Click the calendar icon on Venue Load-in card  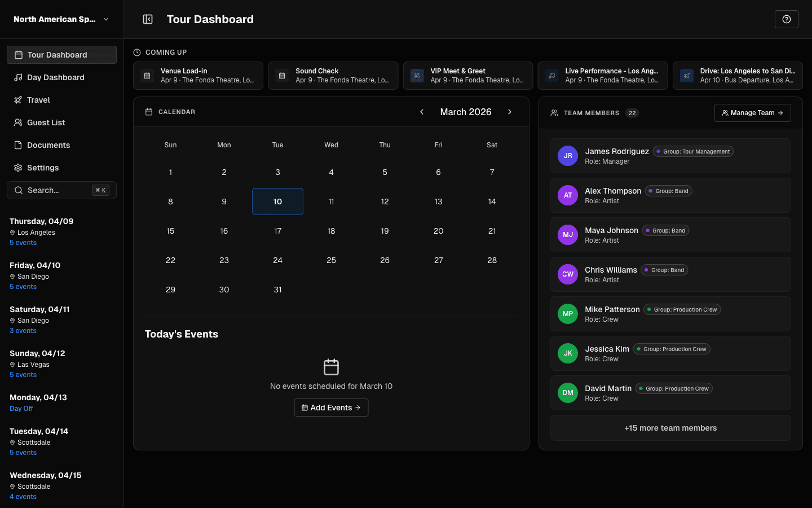pyautogui.click(x=147, y=75)
